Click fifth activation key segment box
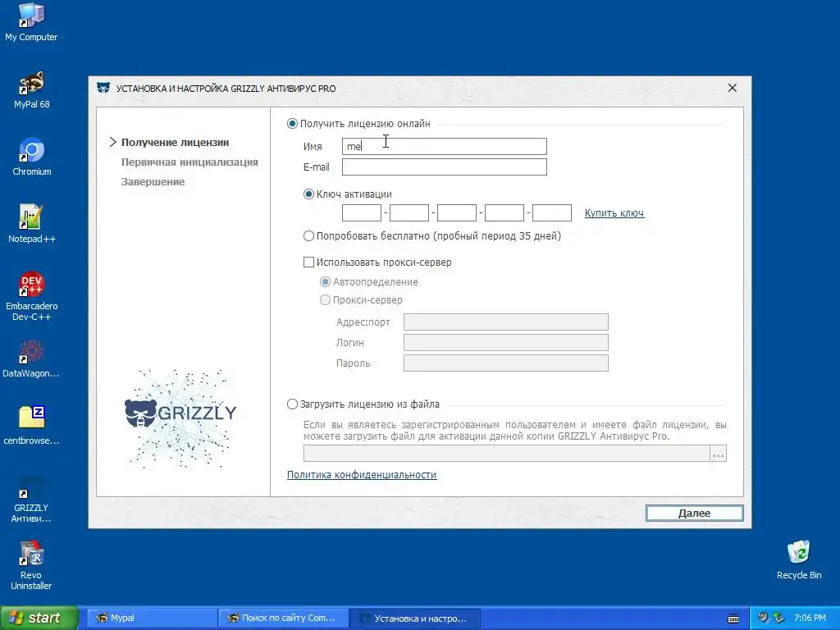 pos(552,212)
